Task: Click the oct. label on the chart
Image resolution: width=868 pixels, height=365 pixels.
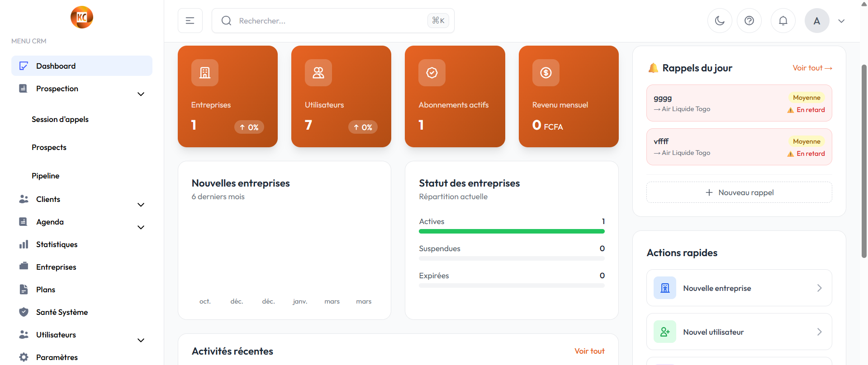Action: tap(205, 301)
